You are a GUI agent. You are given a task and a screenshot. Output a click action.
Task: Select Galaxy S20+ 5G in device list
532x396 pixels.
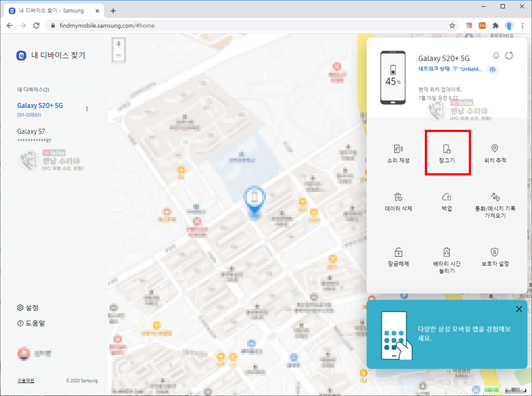click(x=40, y=109)
